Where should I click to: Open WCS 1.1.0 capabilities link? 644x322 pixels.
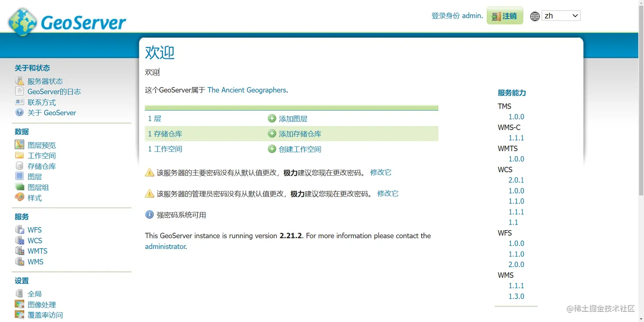(516, 201)
